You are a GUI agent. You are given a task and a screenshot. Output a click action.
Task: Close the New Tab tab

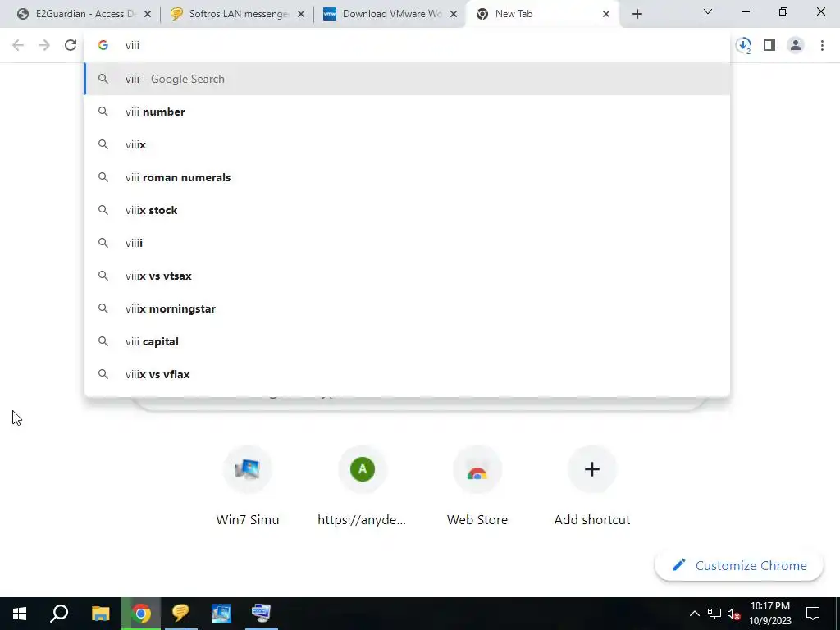(x=606, y=14)
